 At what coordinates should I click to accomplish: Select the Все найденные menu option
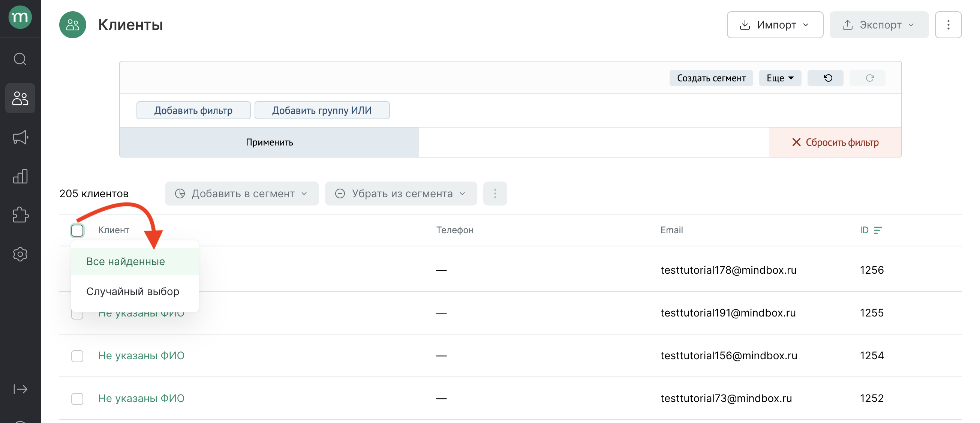(x=135, y=261)
